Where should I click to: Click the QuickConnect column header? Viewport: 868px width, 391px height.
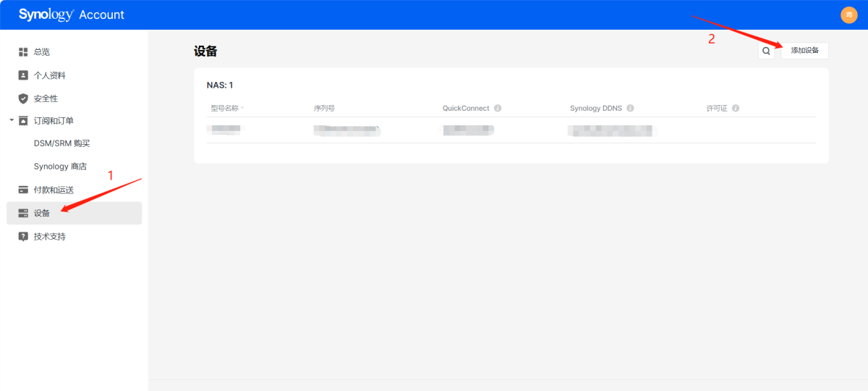coord(466,108)
